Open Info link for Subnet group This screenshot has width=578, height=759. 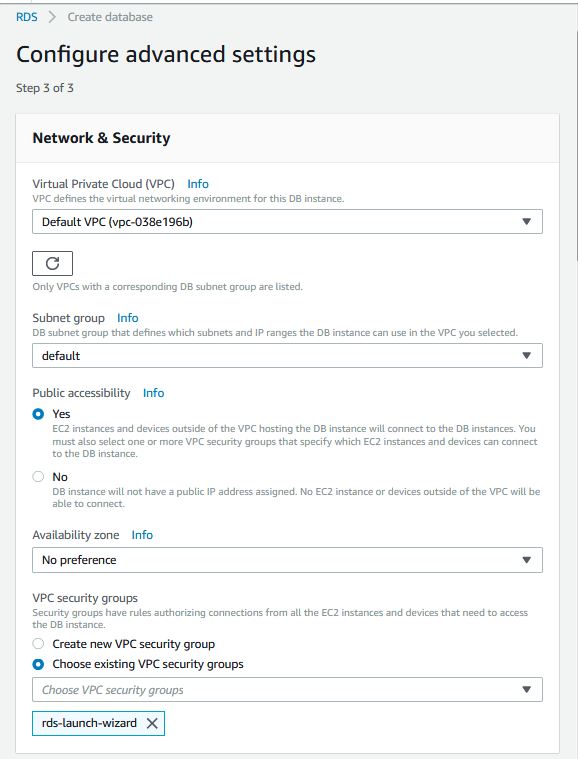pos(128,318)
